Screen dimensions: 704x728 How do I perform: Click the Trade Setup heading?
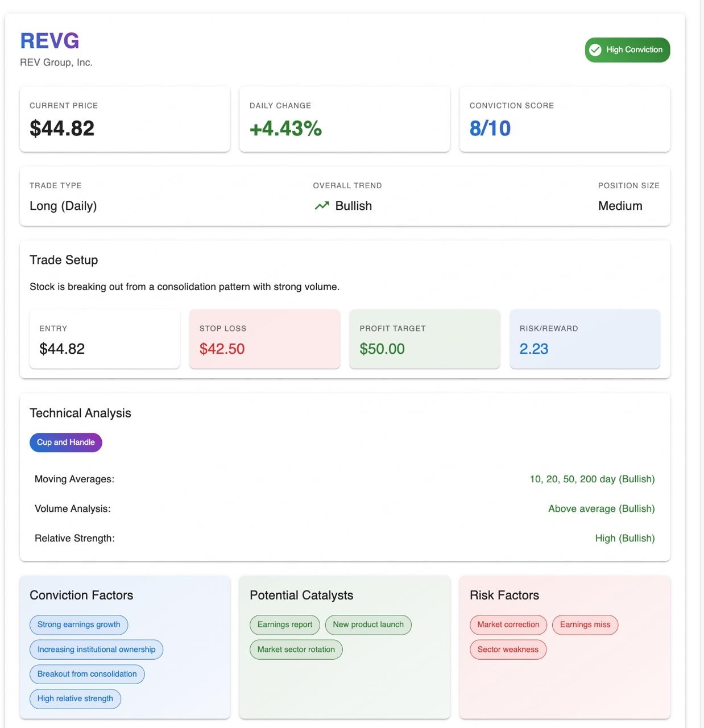(64, 260)
